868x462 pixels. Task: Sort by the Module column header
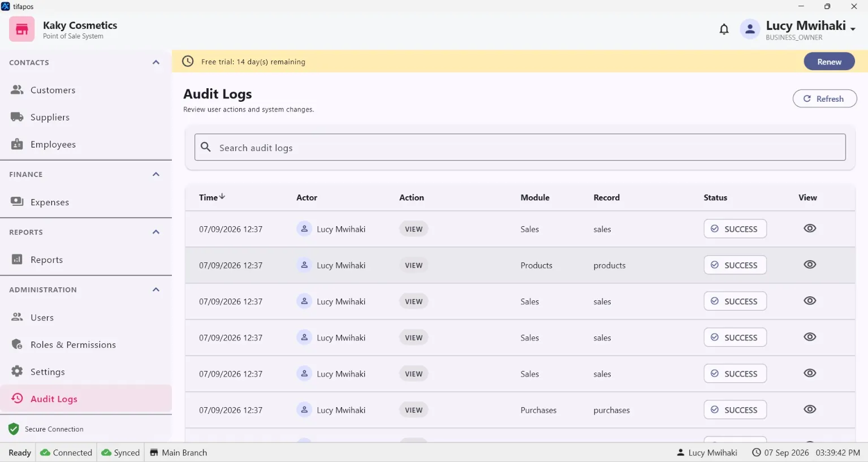click(x=535, y=197)
